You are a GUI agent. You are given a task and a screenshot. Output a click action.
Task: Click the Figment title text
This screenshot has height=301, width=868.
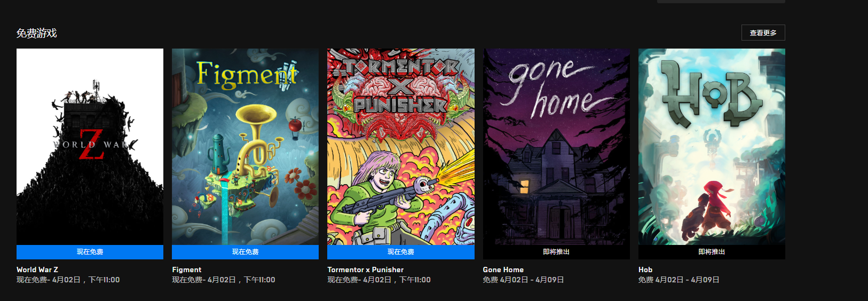coord(187,270)
